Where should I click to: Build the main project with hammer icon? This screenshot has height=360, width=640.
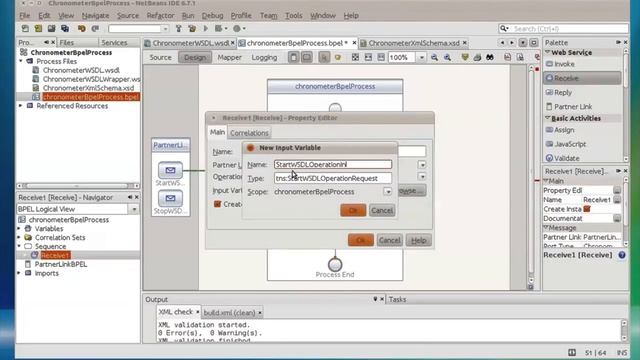[178, 29]
